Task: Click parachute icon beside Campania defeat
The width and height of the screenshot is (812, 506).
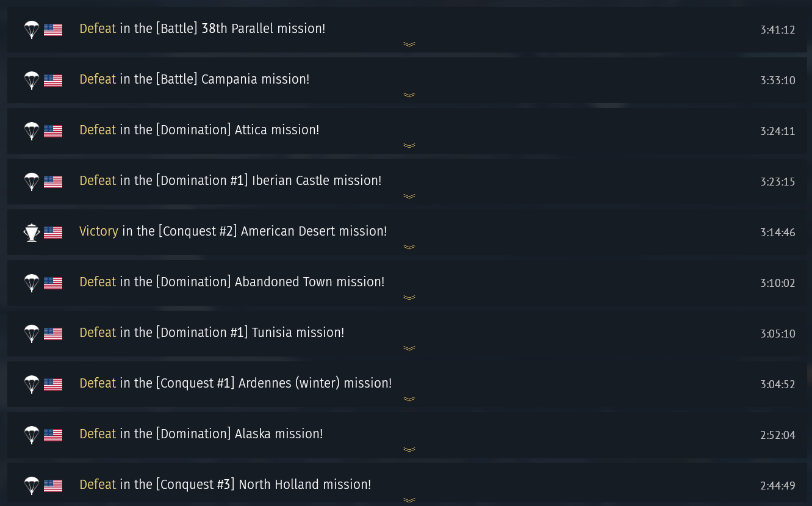Action: coord(31,80)
